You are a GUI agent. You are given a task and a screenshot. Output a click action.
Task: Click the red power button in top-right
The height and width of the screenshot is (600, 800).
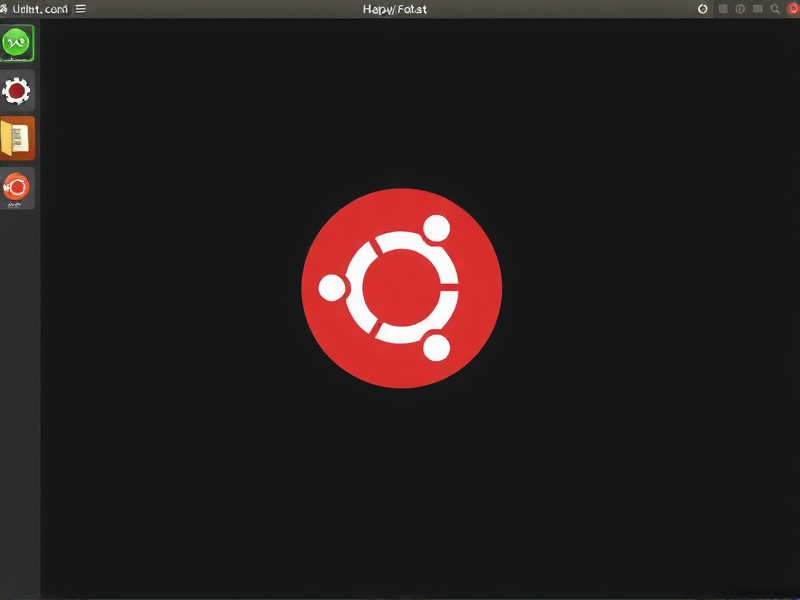[x=792, y=9]
